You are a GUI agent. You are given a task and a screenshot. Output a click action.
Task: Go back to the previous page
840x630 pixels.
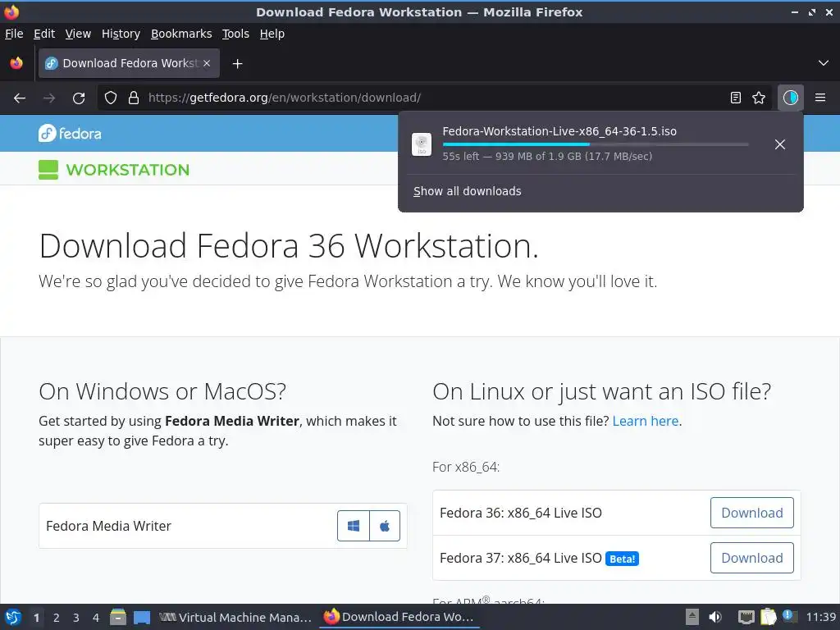[x=20, y=98]
